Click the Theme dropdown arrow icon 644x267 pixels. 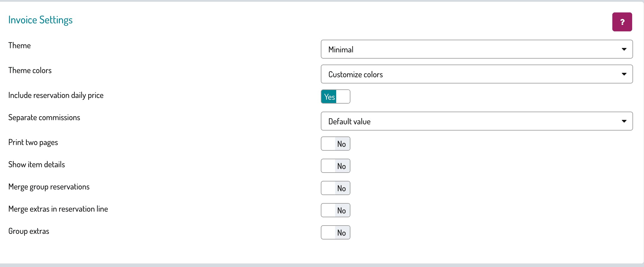tap(624, 49)
